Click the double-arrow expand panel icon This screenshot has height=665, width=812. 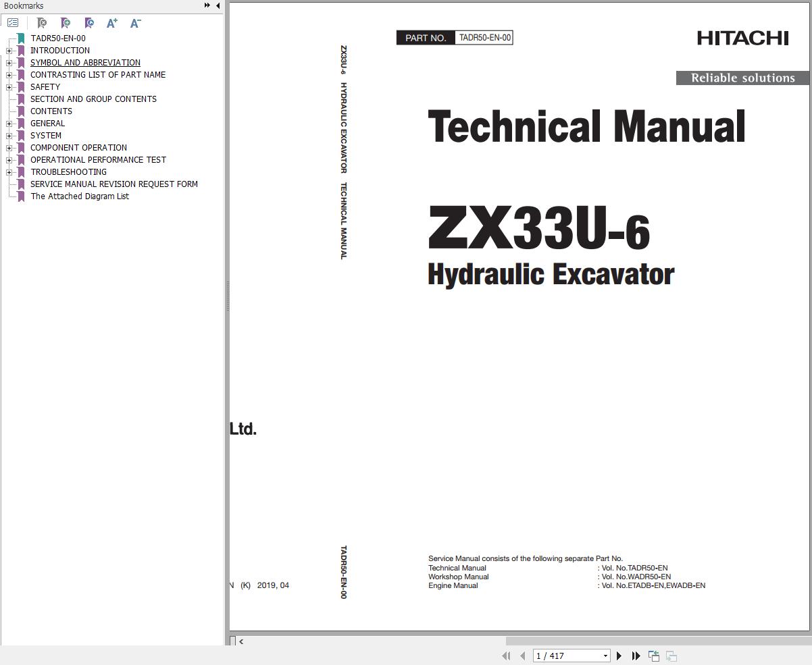207,5
